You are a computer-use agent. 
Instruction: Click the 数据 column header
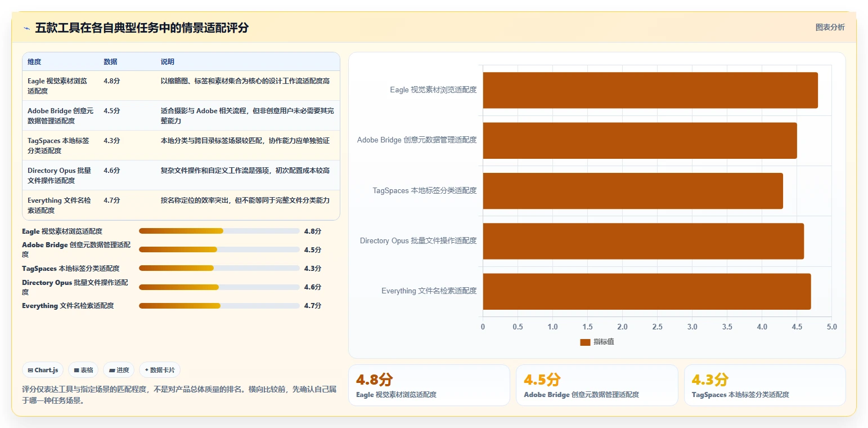[111, 62]
